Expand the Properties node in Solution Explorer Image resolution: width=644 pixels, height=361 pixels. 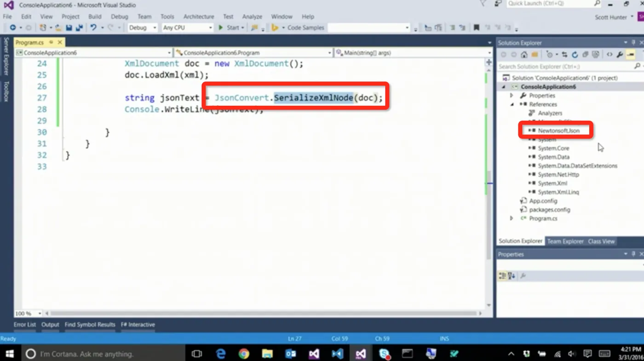point(512,96)
